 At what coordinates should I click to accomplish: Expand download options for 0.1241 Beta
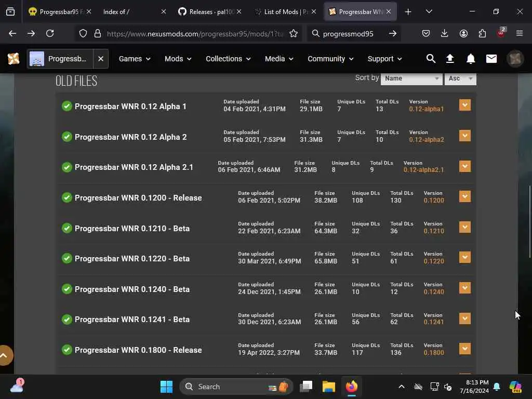[x=465, y=318]
